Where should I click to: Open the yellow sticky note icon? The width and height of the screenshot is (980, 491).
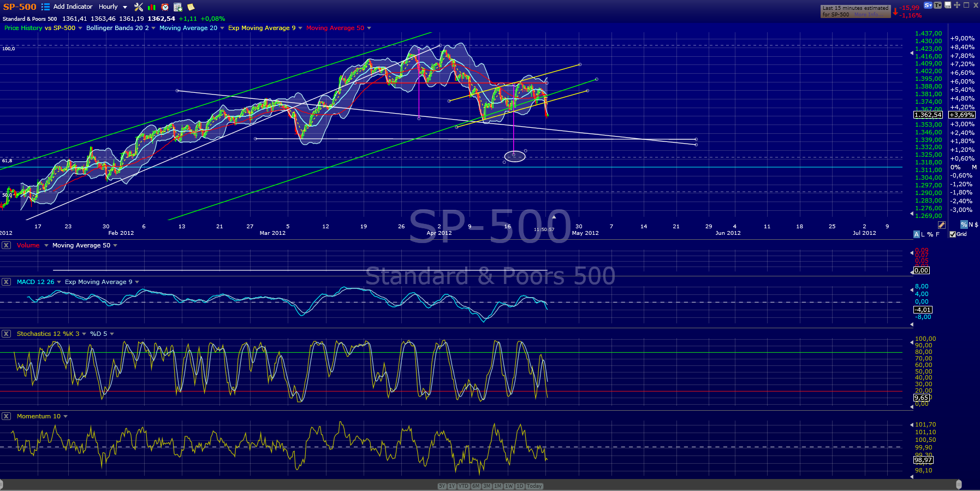(191, 7)
